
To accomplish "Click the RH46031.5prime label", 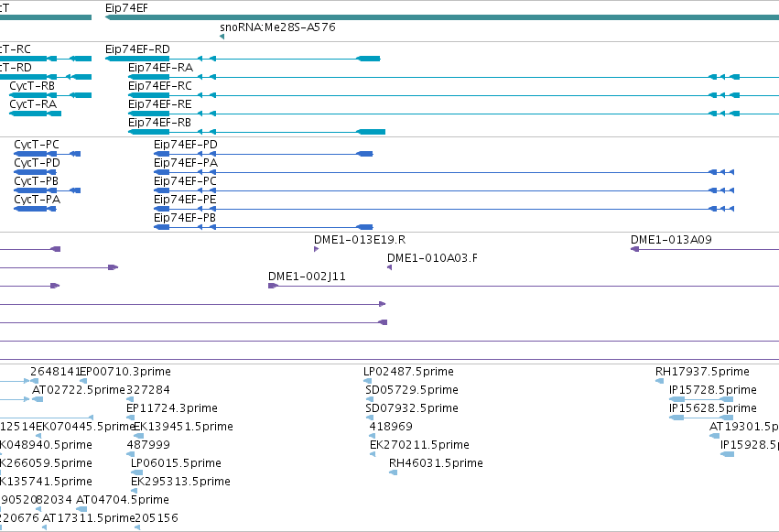I will coord(436,463).
